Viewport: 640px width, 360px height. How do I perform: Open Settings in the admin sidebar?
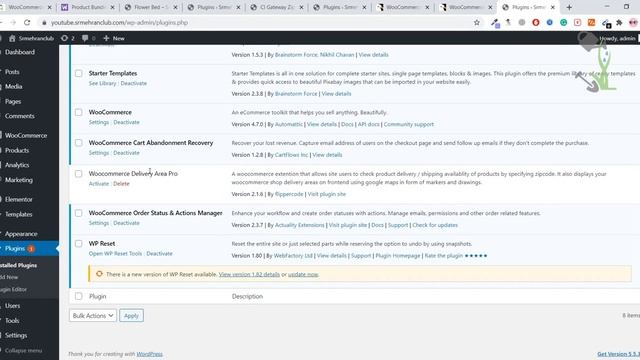click(x=16, y=335)
